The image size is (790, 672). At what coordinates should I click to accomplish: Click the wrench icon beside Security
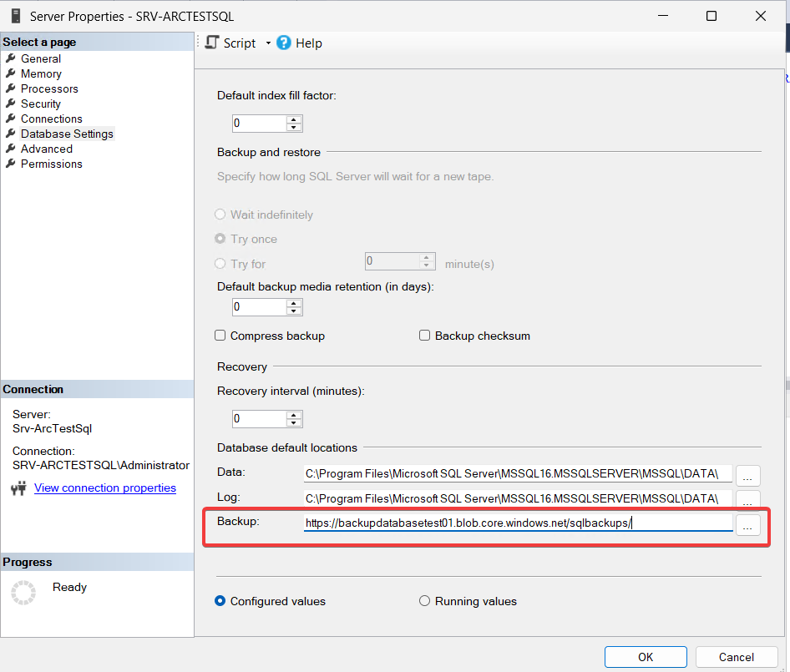click(11, 104)
